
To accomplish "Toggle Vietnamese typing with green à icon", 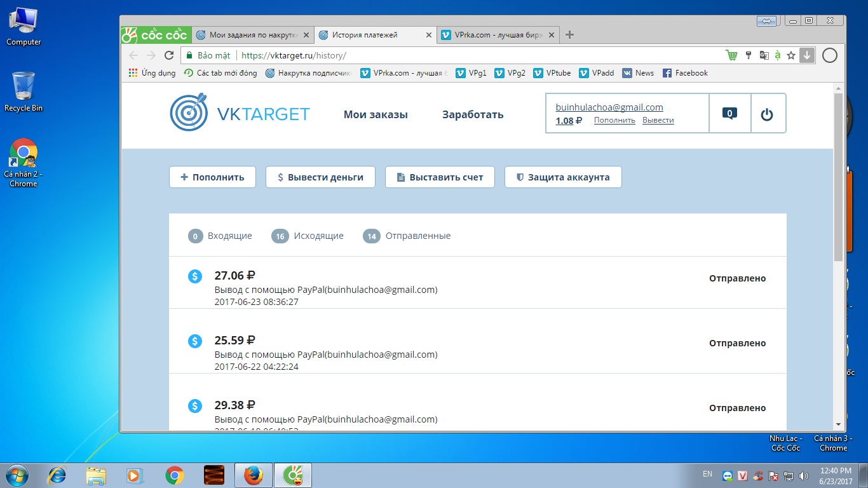I will 778,55.
